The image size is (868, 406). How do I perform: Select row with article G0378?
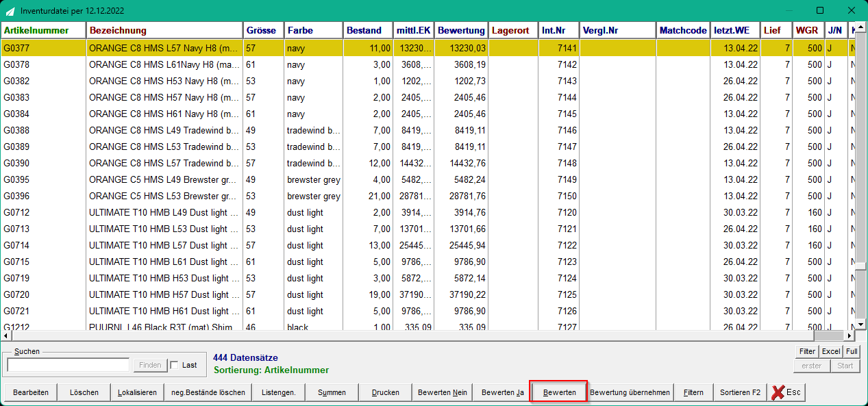coord(427,64)
